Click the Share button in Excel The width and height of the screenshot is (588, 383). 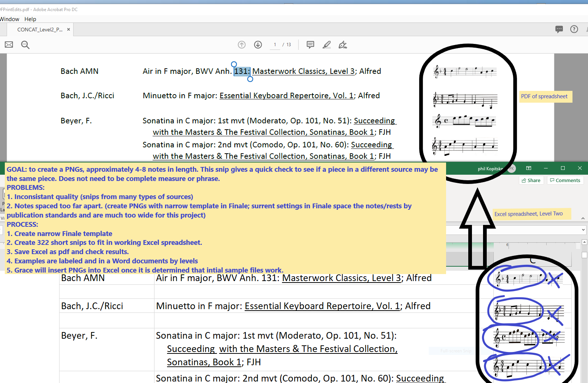531,180
